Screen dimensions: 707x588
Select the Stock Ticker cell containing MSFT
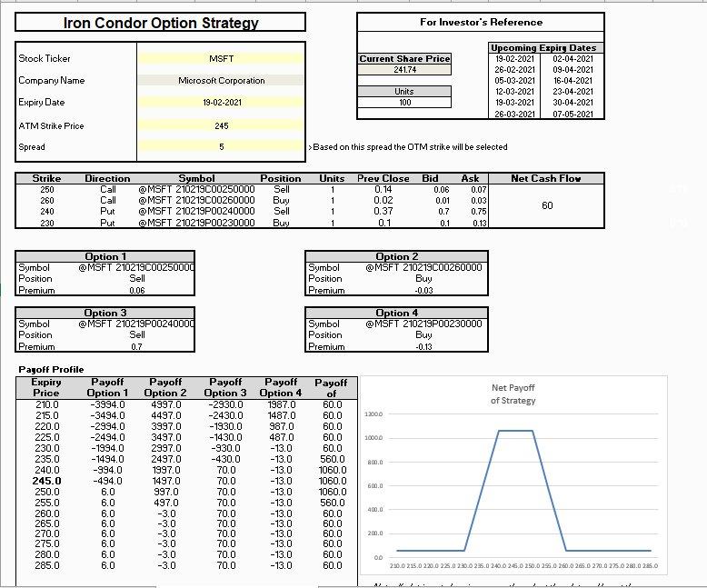point(221,58)
